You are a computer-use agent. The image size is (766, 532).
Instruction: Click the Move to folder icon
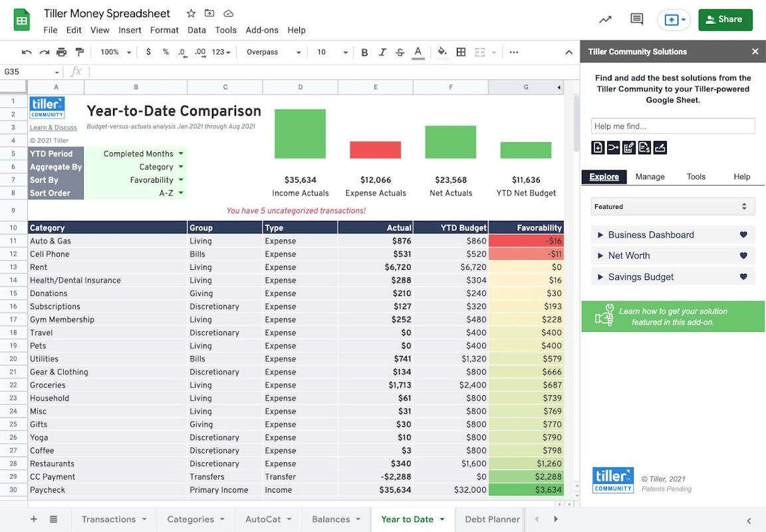coord(209,14)
